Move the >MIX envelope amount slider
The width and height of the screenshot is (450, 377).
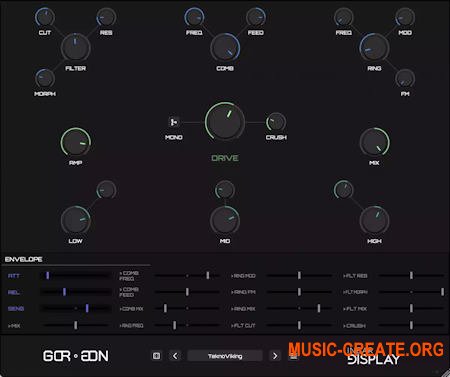(76, 325)
